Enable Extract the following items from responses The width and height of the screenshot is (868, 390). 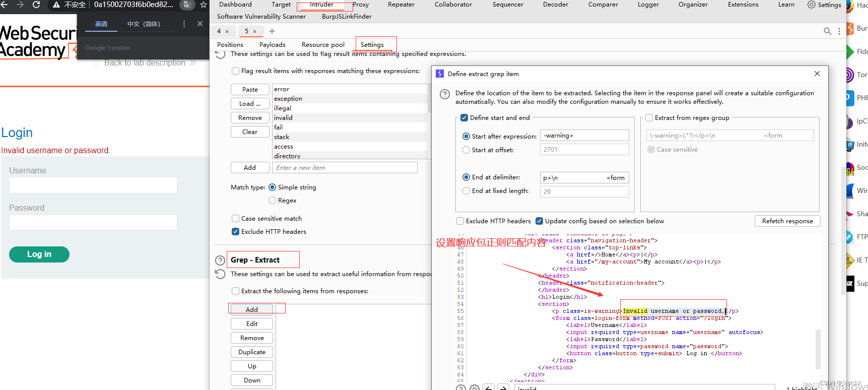[x=235, y=291]
